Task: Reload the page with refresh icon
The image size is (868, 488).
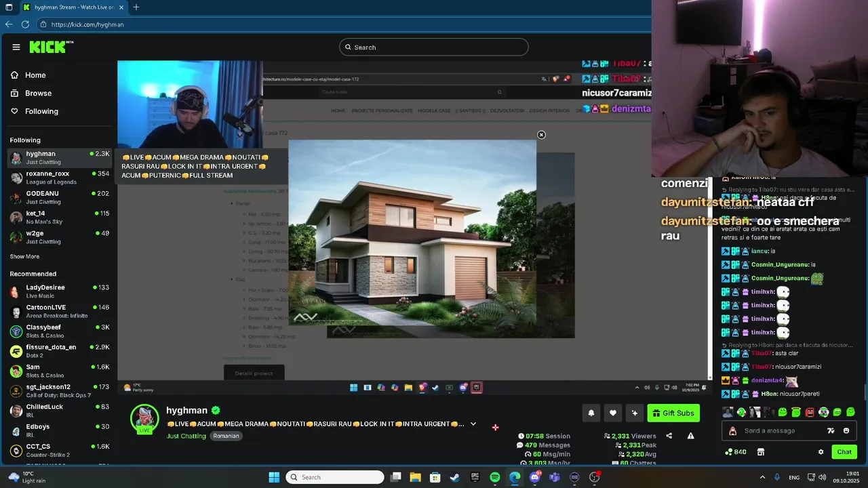Action: coord(25,24)
